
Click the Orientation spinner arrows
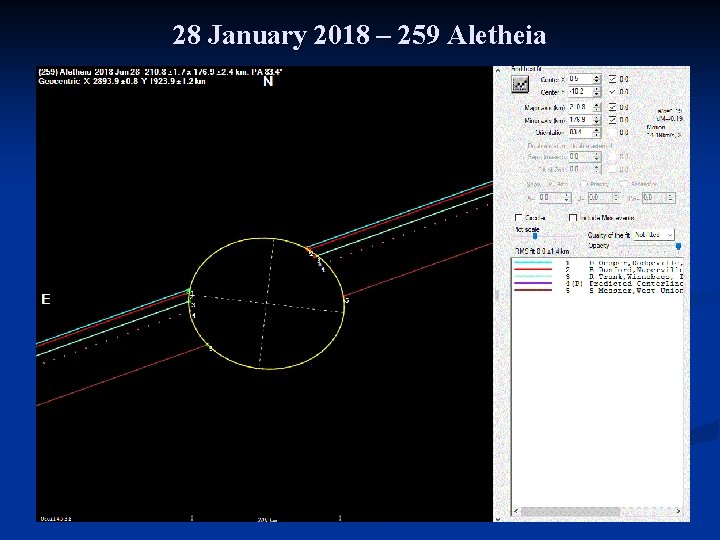pyautogui.click(x=596, y=133)
